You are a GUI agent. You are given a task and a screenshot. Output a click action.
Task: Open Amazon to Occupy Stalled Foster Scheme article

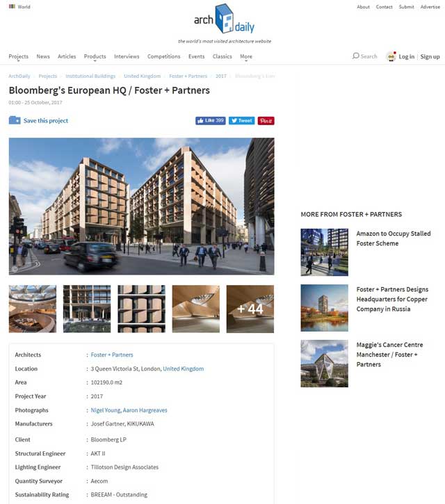click(x=394, y=238)
